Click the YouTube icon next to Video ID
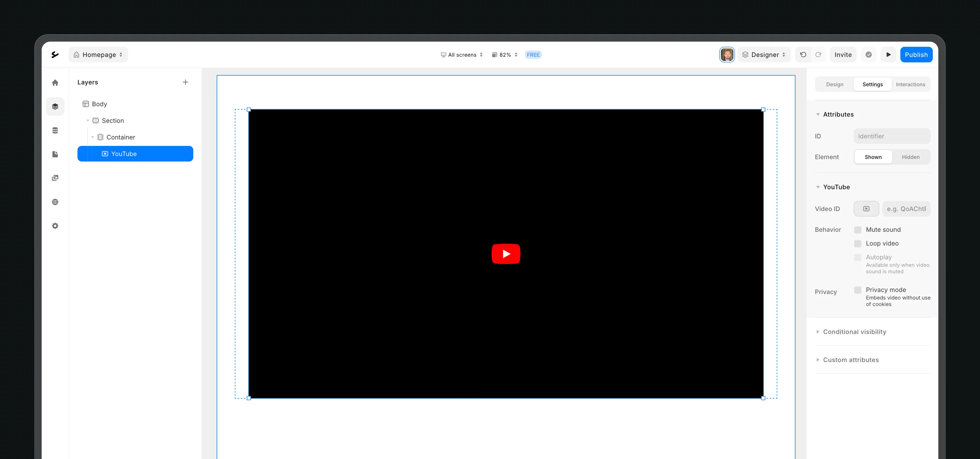 pyautogui.click(x=866, y=209)
